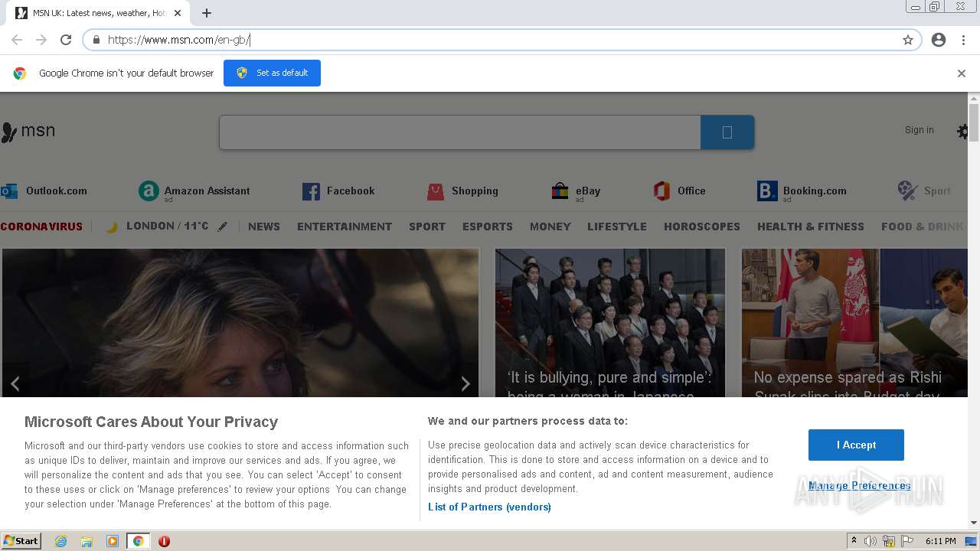The height and width of the screenshot is (551, 980).
Task: Open the Office shortcut
Action: point(680,191)
